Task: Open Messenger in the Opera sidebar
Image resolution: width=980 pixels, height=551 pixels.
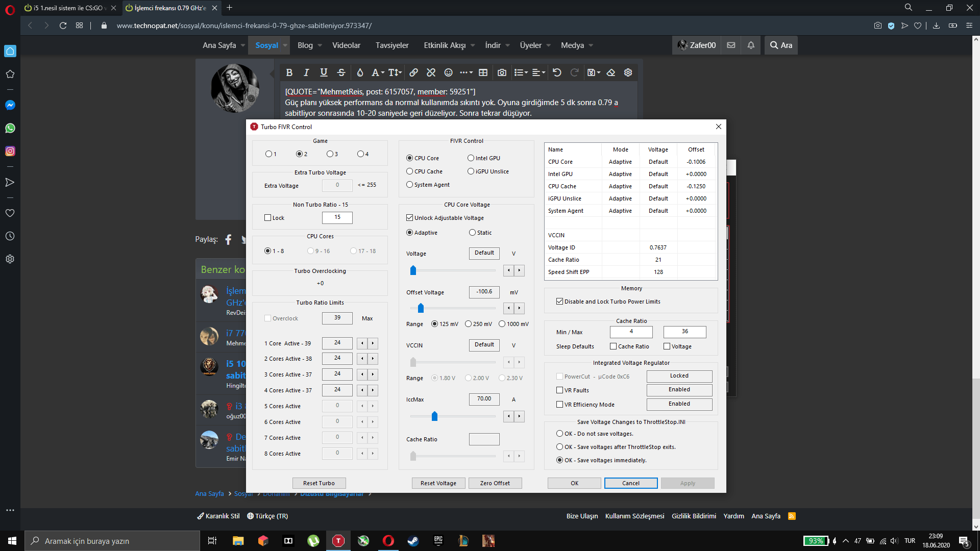Action: [x=10, y=105]
